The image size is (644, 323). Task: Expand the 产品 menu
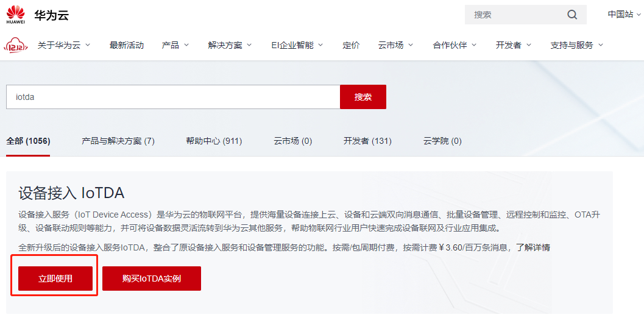click(175, 45)
